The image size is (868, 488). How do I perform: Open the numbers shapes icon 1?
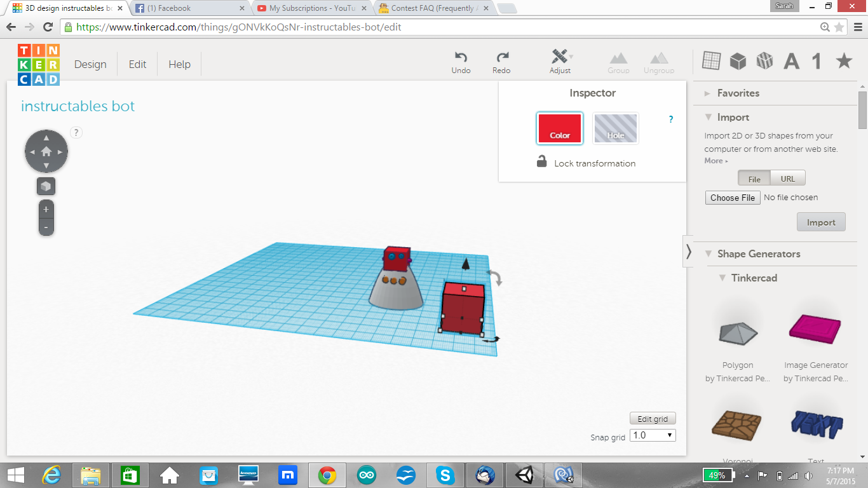click(x=817, y=61)
